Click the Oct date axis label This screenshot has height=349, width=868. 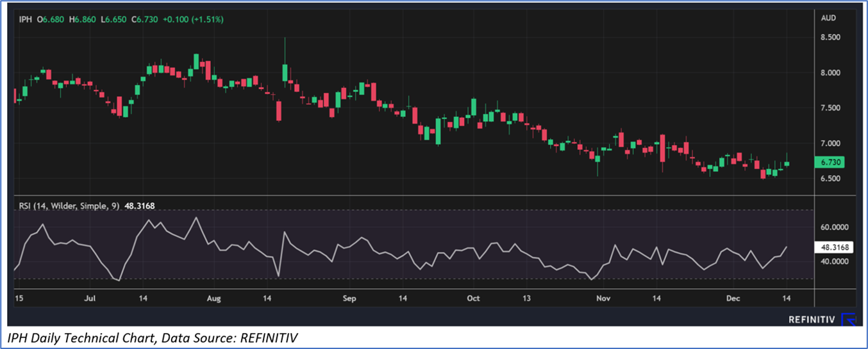(x=473, y=298)
